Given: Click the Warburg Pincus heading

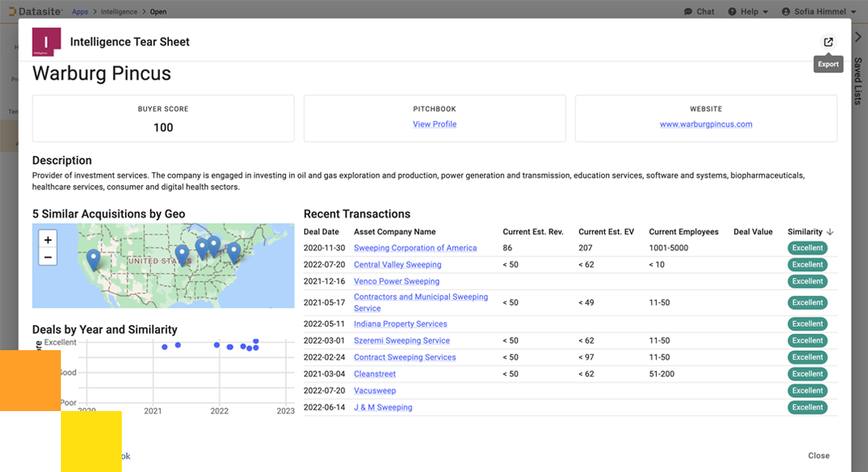Looking at the screenshot, I should [101, 74].
